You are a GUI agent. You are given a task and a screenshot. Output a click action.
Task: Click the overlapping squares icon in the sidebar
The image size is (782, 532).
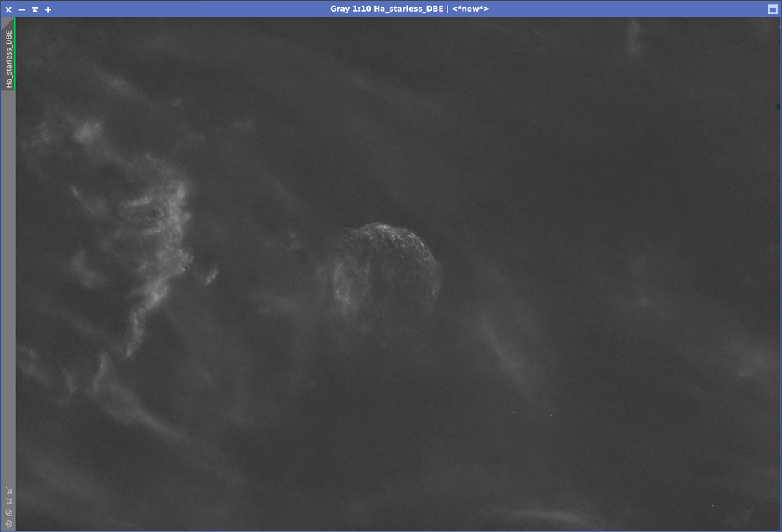coord(9,512)
